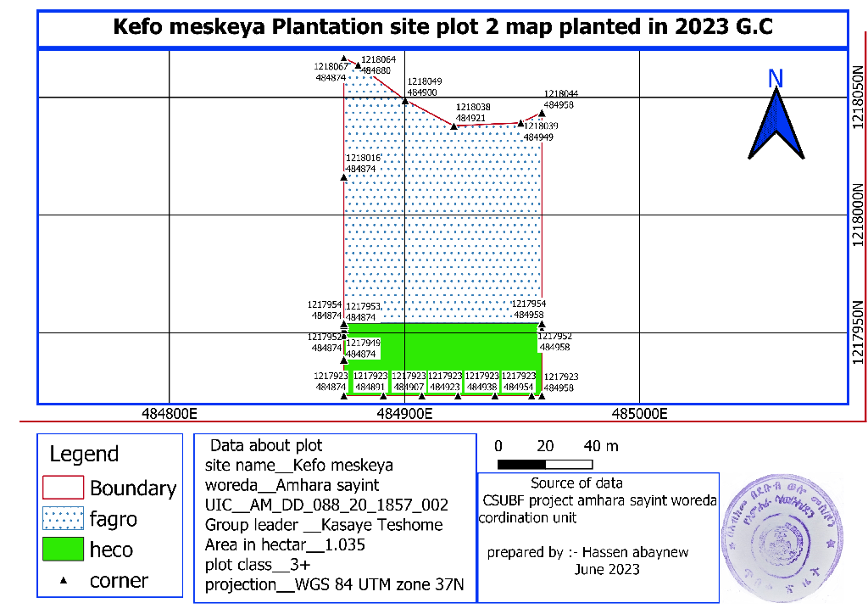Click the 'Area in hectar__1.035' line
Image resolution: width=868 pixels, height=614 pixels.
[x=285, y=544]
